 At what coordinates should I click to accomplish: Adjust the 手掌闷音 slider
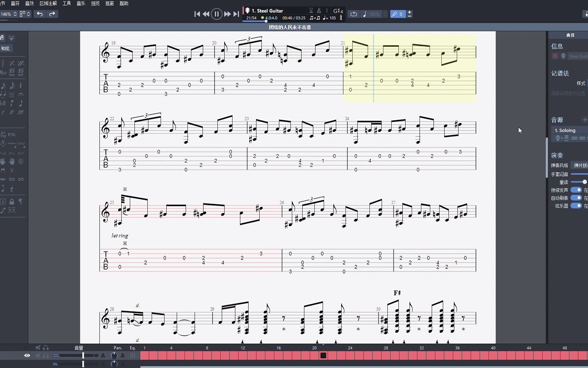pos(579,174)
